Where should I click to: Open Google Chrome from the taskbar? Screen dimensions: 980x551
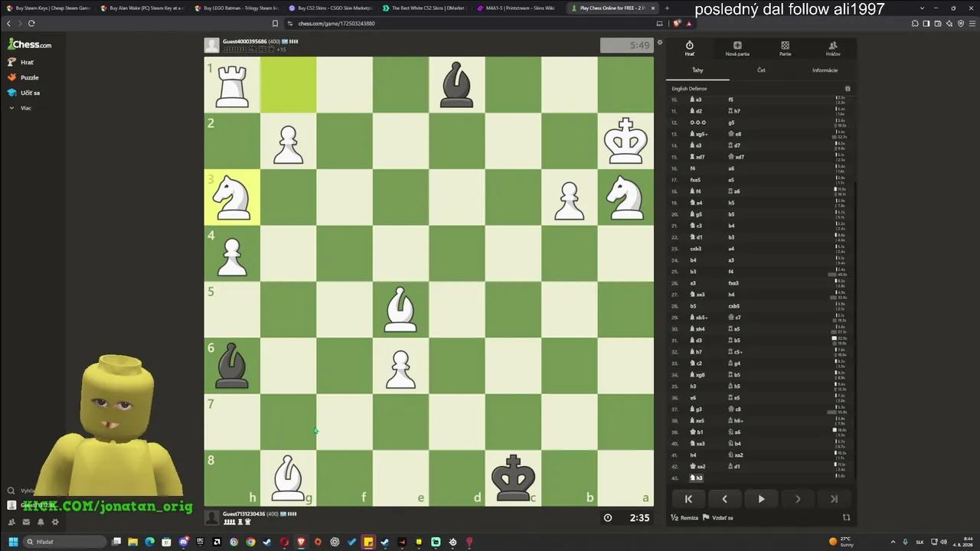pyautogui.click(x=250, y=542)
